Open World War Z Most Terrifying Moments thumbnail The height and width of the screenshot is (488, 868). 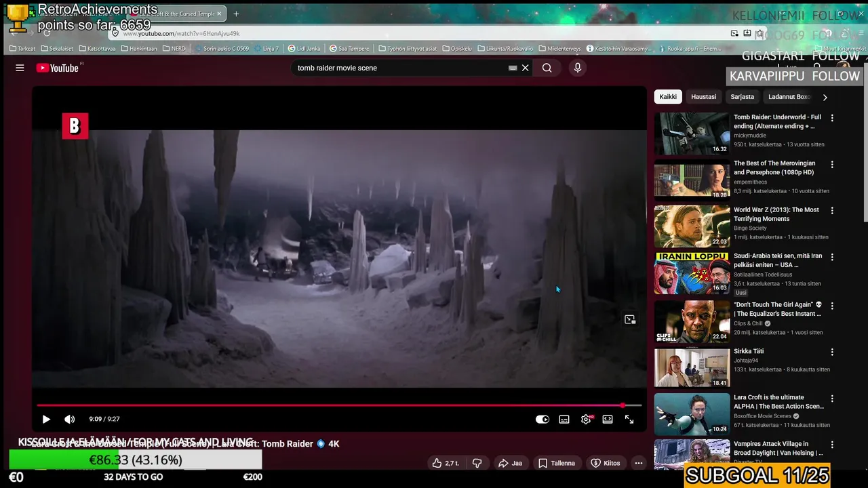(692, 226)
